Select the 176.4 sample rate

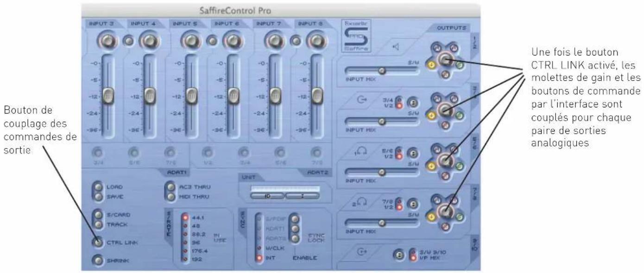(x=184, y=251)
